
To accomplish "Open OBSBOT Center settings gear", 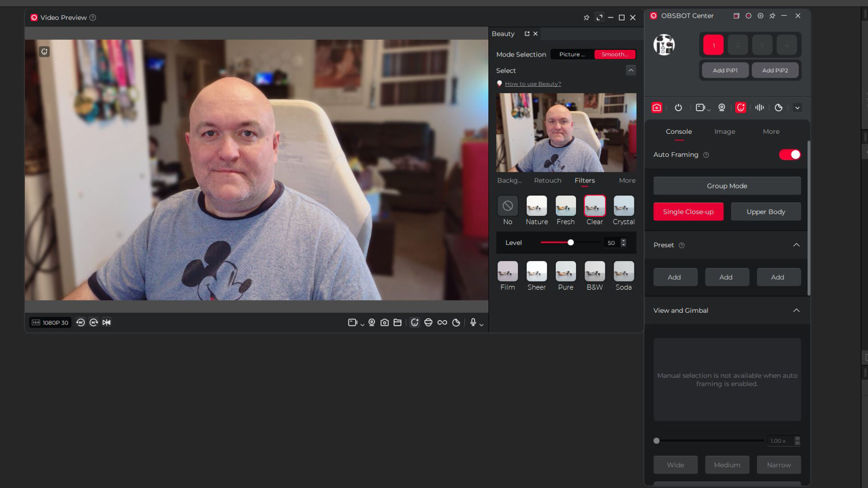I will [x=760, y=16].
